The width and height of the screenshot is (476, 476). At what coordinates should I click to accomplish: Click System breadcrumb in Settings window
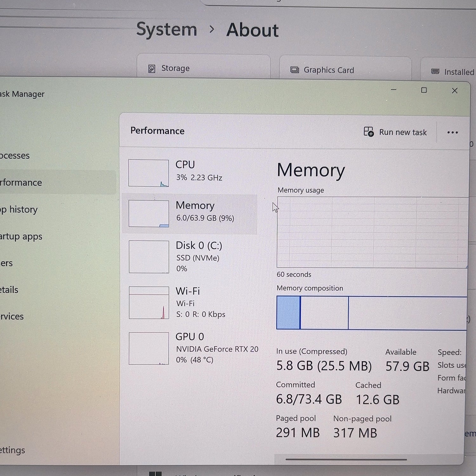coord(167,30)
